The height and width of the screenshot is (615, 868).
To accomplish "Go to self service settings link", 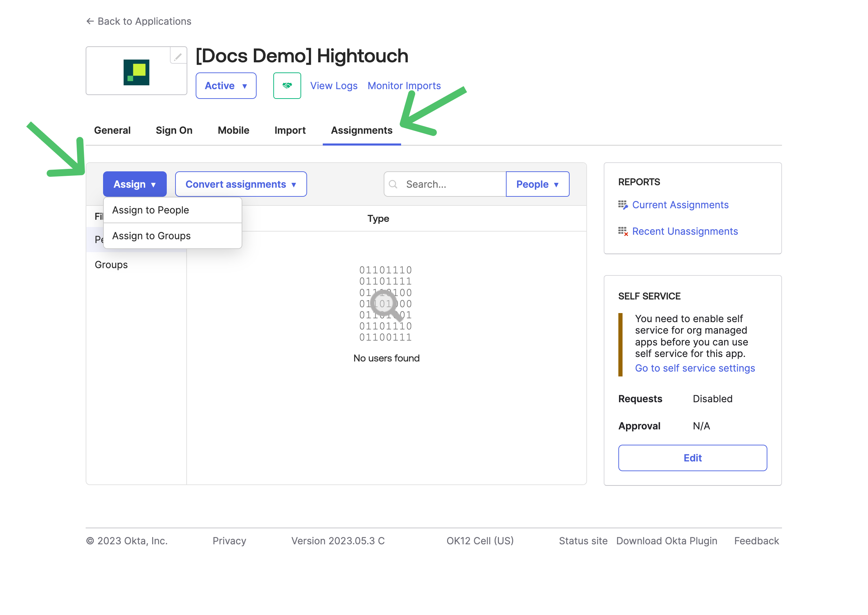I will pos(695,368).
